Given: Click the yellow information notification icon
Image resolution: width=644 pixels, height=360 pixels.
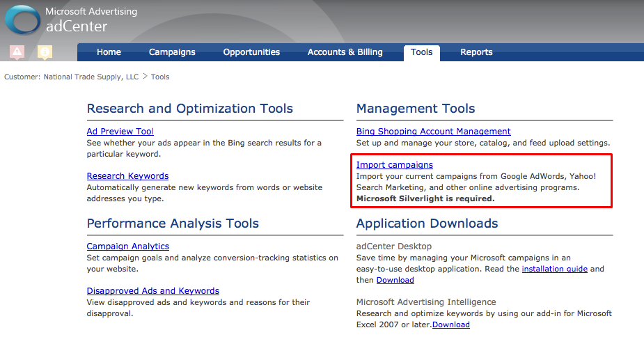Looking at the screenshot, I should (x=45, y=52).
